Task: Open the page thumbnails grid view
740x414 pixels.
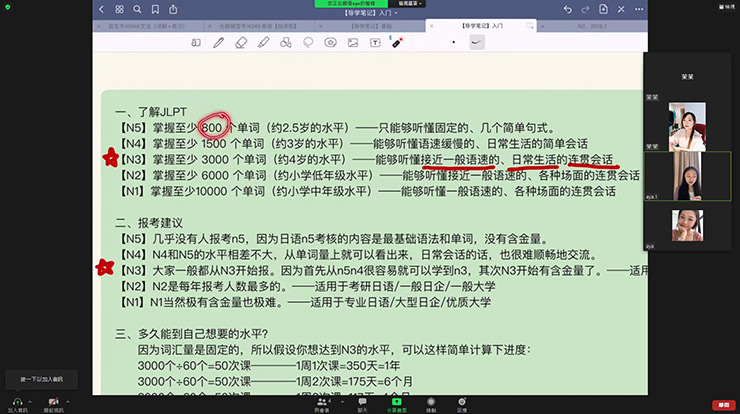Action: (x=119, y=9)
